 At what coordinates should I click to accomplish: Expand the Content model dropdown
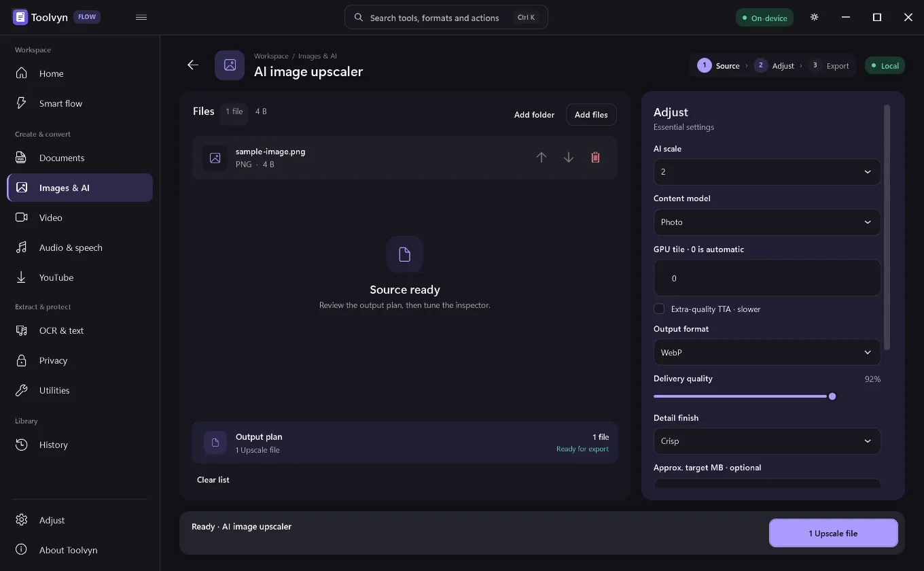click(767, 222)
